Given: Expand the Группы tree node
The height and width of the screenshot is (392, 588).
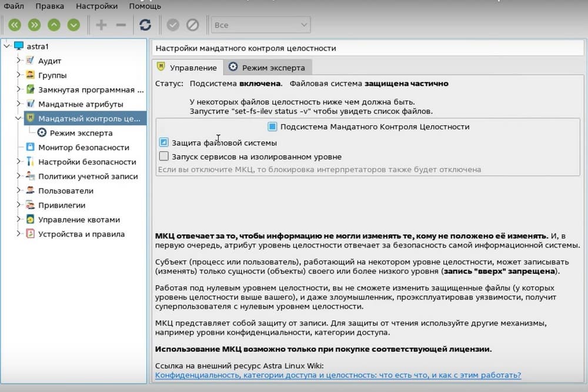Looking at the screenshot, I should pos(18,75).
